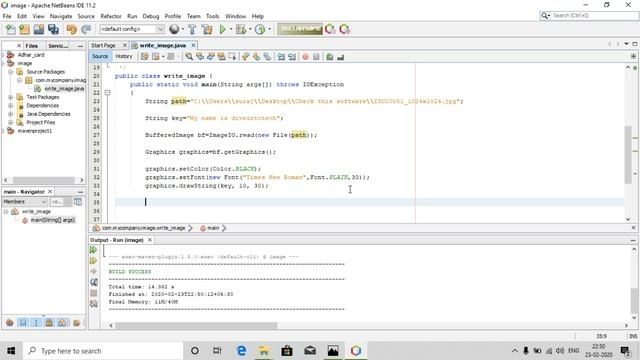Switch to the Files tab
Screen dimensions: 640x360
31,46
